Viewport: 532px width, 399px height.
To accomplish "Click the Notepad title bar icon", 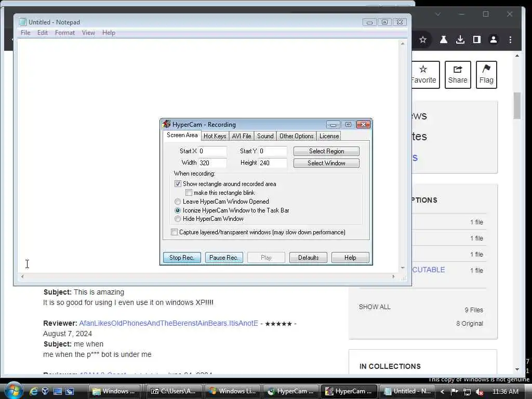I will click(23, 22).
